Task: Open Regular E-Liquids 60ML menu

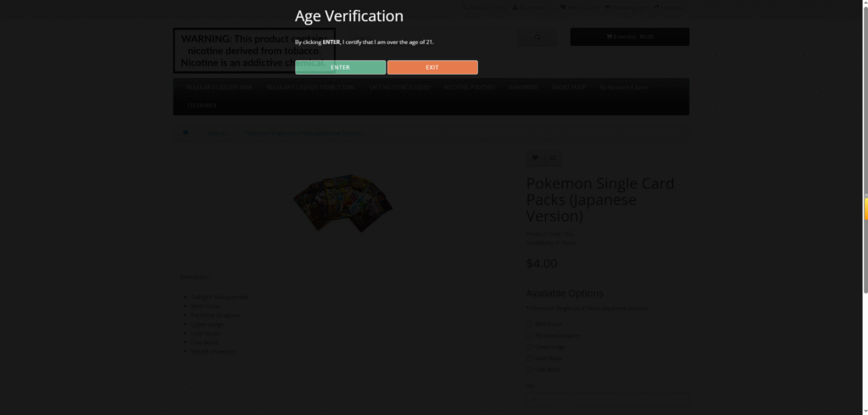Action: [220, 87]
